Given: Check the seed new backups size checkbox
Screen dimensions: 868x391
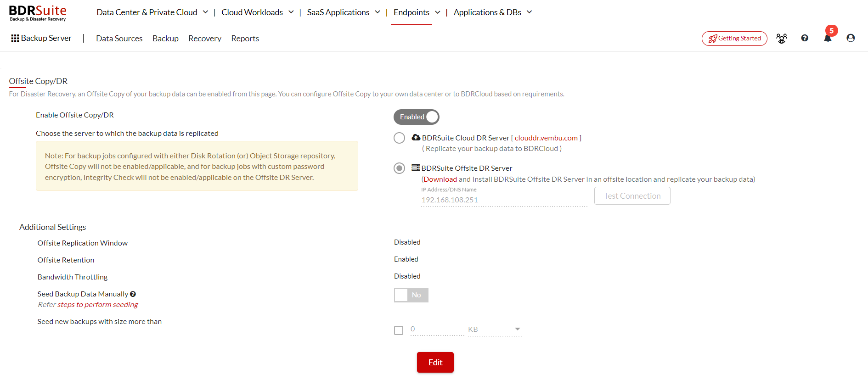Looking at the screenshot, I should 399,330.
